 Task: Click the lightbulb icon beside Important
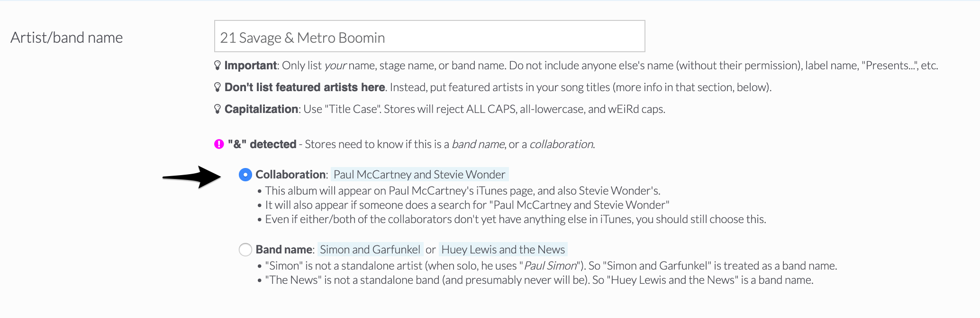click(x=218, y=65)
